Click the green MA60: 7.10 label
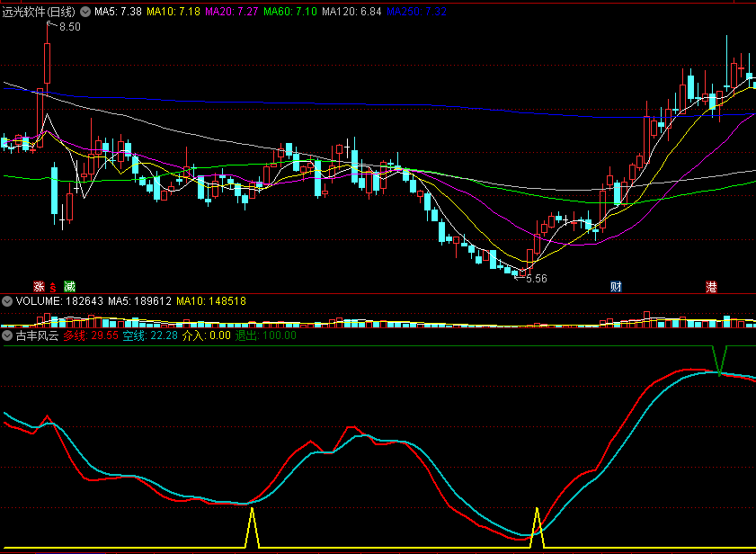This screenshot has height=554, width=756. pyautogui.click(x=290, y=12)
